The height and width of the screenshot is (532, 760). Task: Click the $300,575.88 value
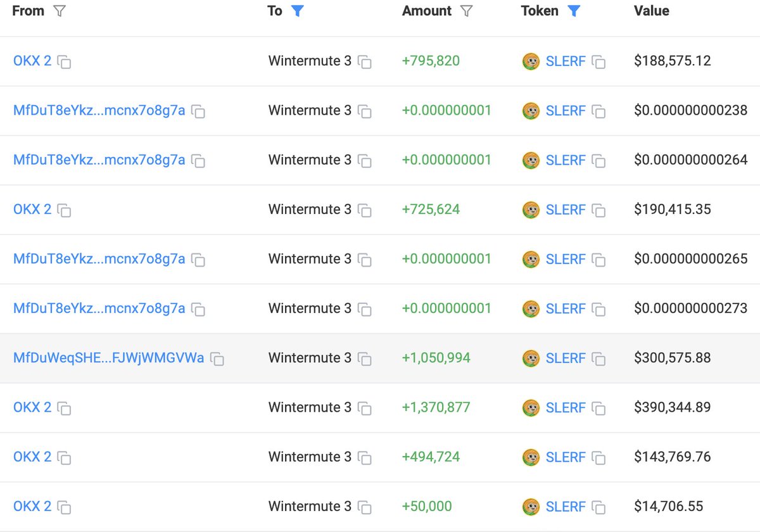(x=673, y=358)
